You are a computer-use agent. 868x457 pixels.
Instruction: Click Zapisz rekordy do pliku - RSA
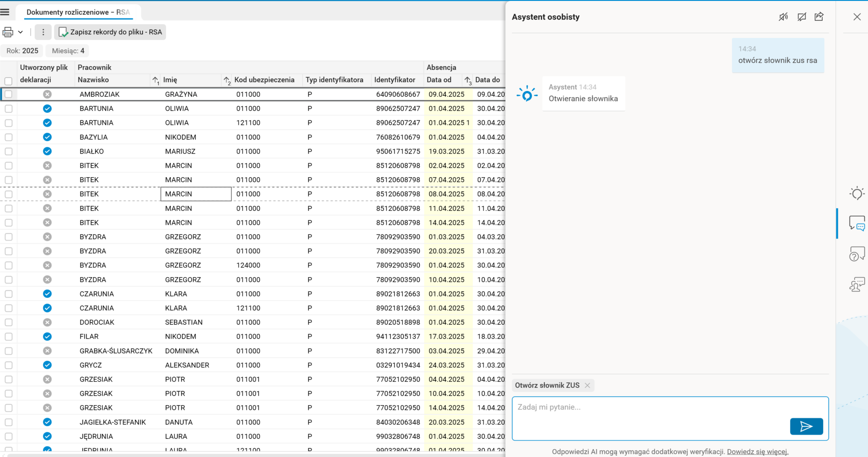[111, 32]
